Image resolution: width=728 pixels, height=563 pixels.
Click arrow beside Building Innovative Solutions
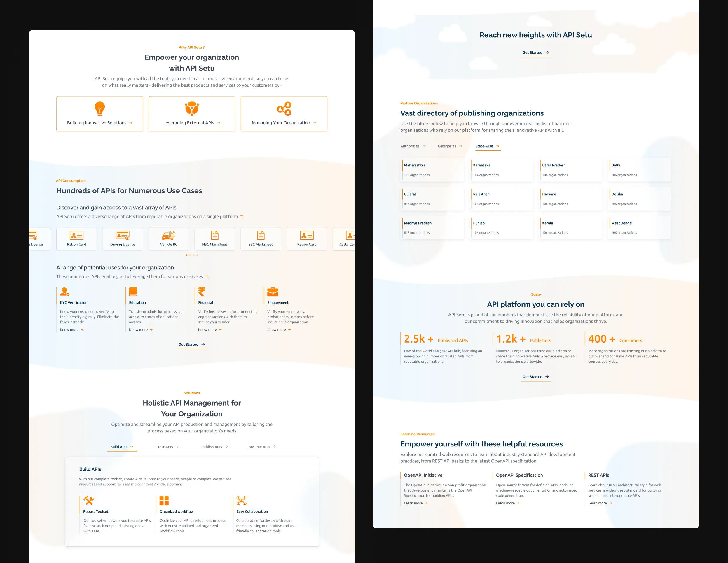131,123
